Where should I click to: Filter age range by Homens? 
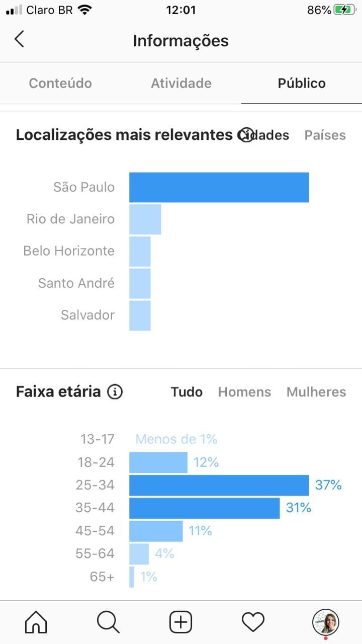click(244, 392)
